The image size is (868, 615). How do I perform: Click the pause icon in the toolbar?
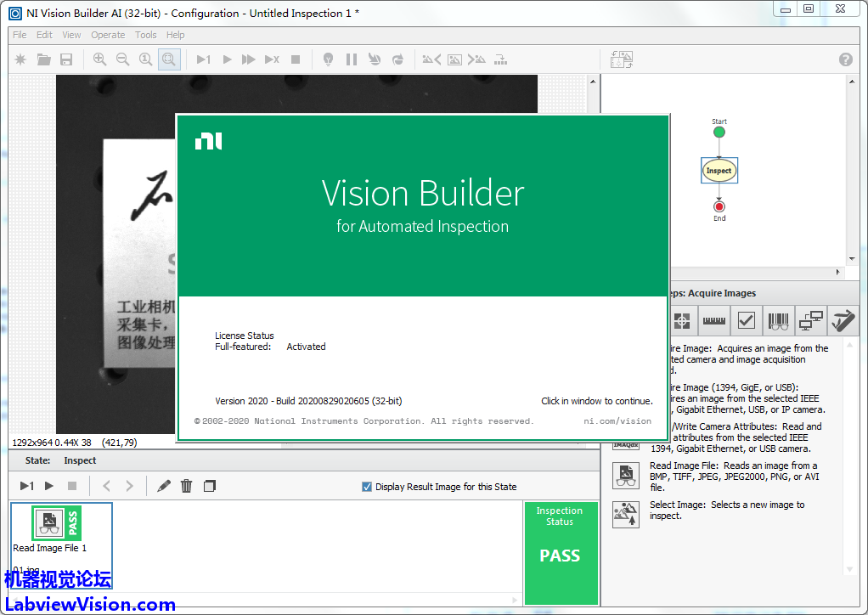click(352, 59)
